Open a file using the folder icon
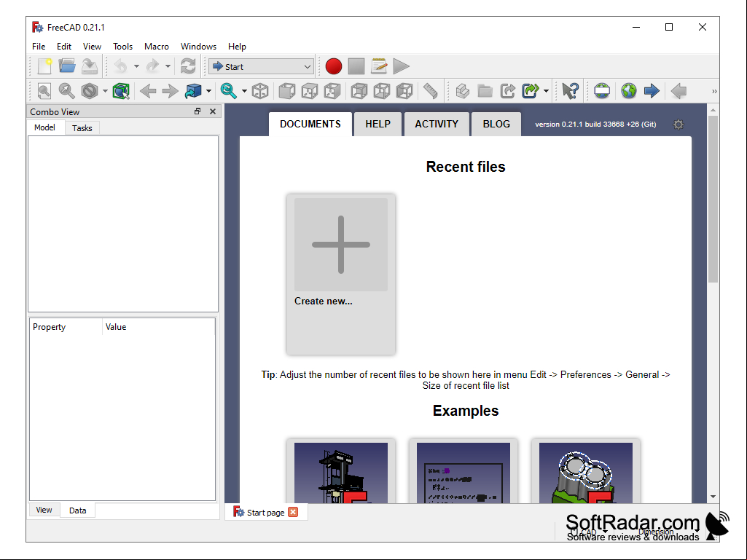Image resolution: width=747 pixels, height=560 pixels. [67, 66]
